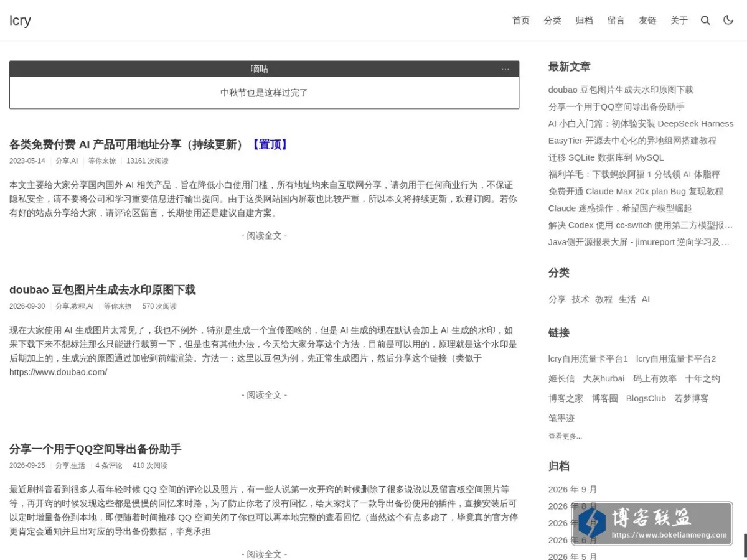Image resolution: width=747 pixels, height=560 pixels.
Task: Select 分享 category in sidebar
Action: point(557,299)
